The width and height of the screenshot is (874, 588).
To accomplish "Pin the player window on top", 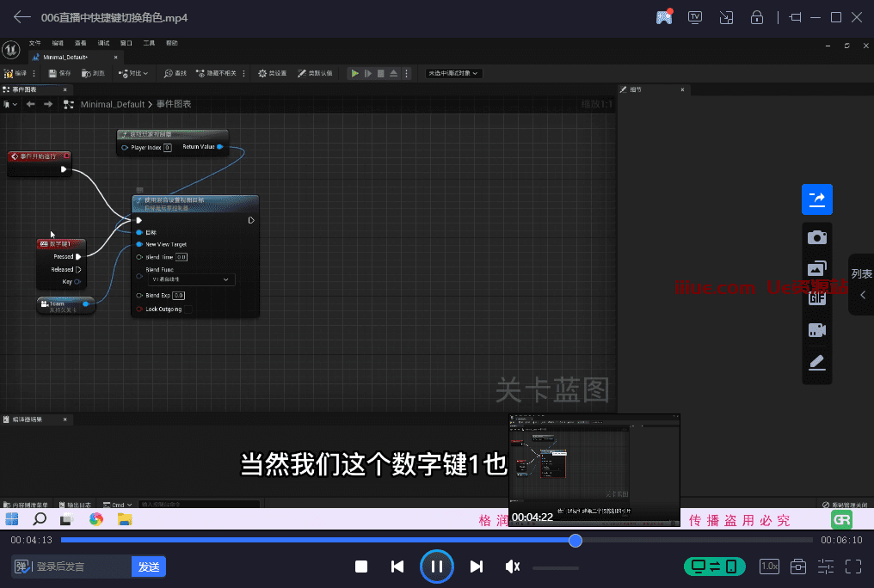I will [794, 17].
